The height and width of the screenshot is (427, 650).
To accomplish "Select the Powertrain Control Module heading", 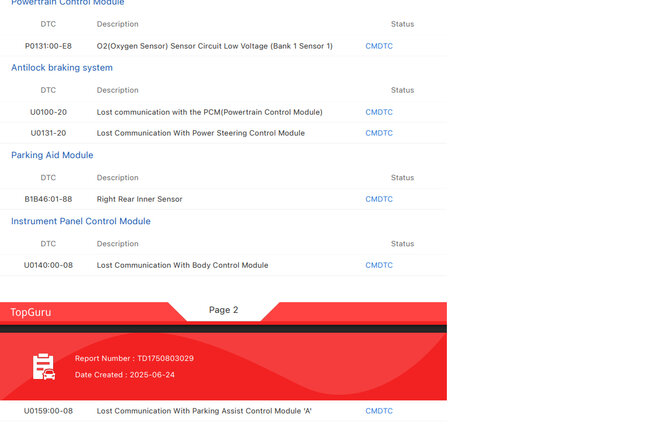I will click(68, 2).
